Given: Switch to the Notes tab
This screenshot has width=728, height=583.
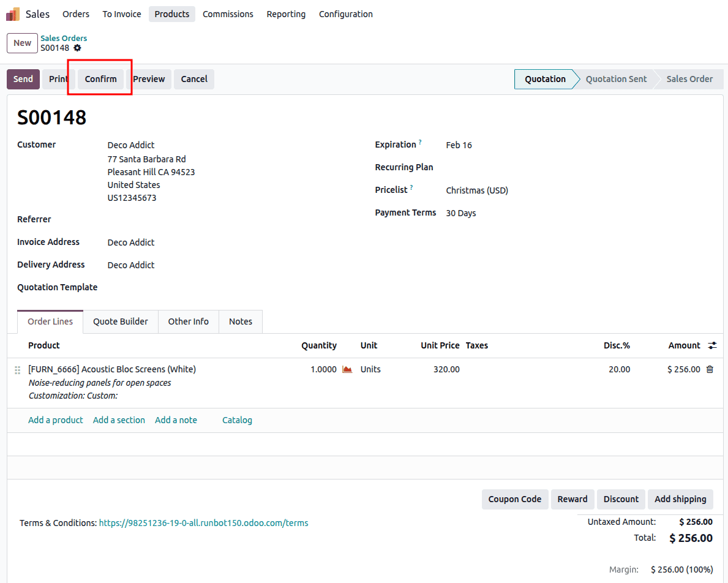Looking at the screenshot, I should coord(240,321).
